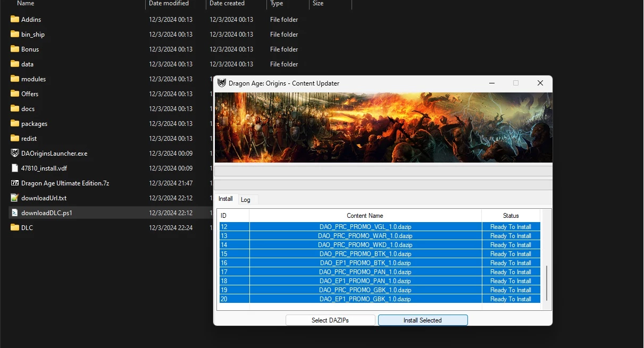Click the Dragon Age banner image

click(383, 128)
